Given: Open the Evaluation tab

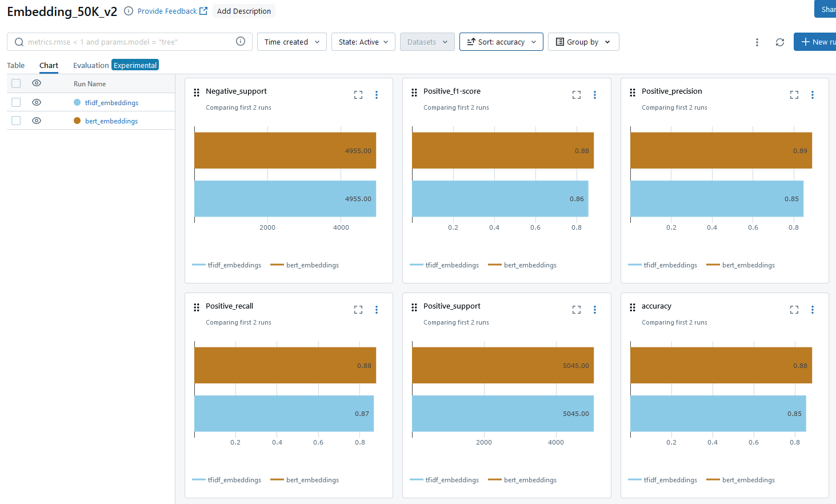Looking at the screenshot, I should pos(91,65).
